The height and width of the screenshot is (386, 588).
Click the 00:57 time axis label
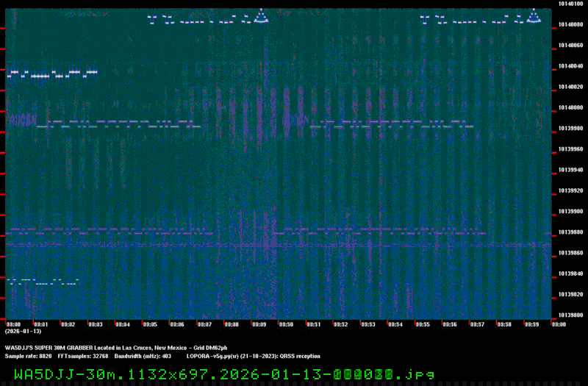pyautogui.click(x=477, y=324)
